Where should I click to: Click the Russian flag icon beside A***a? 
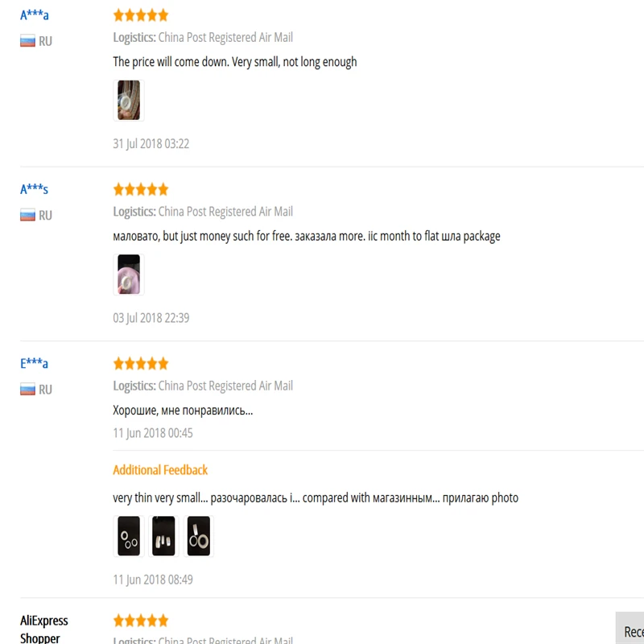click(x=27, y=41)
